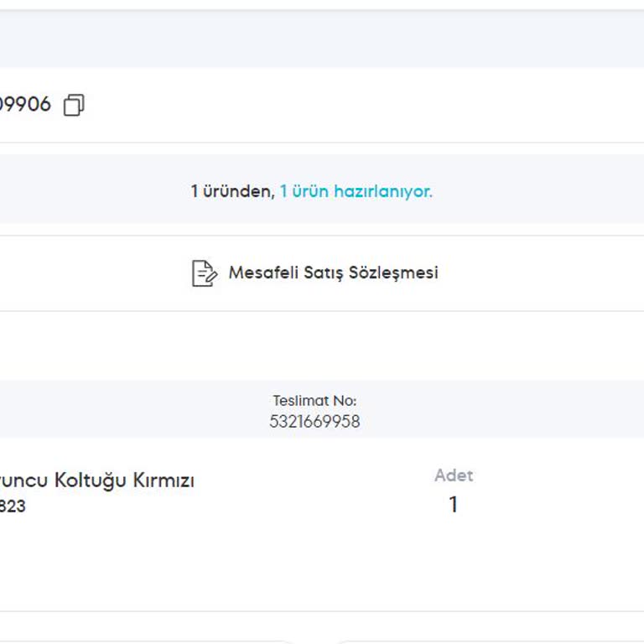Click the contract document icon
Image resolution: width=644 pixels, height=644 pixels.
click(204, 273)
